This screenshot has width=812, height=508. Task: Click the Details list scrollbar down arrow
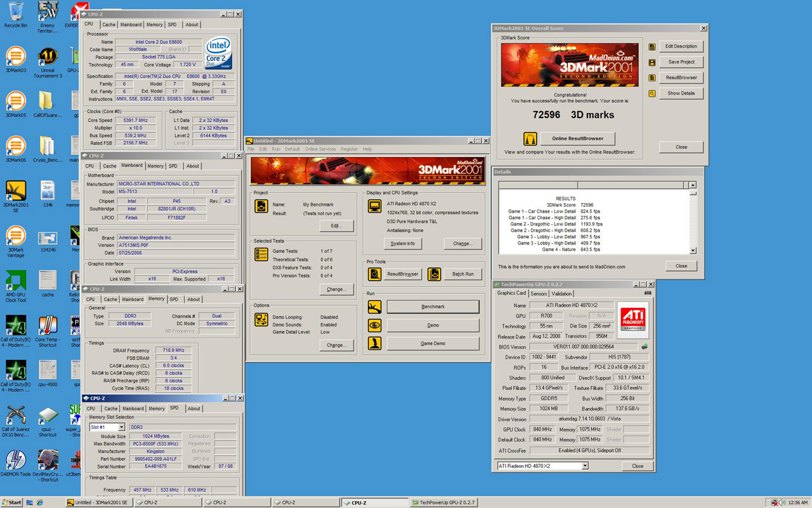coord(693,251)
